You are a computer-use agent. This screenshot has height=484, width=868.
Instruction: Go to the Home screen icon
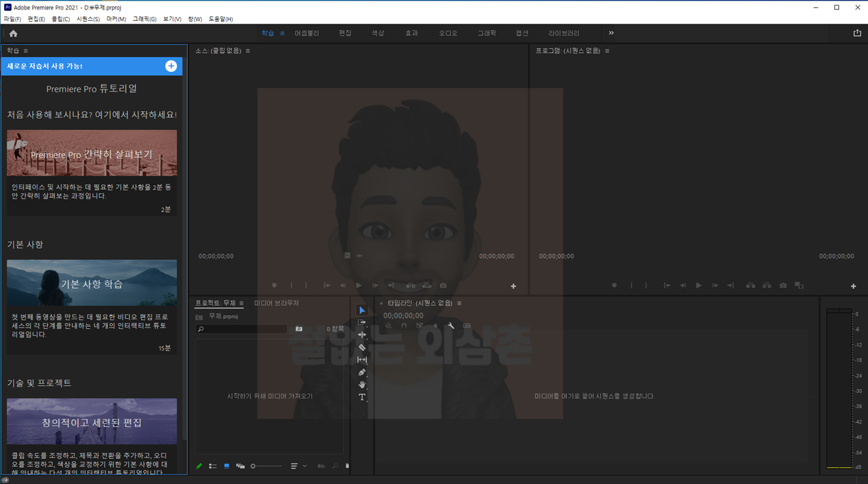pos(13,33)
